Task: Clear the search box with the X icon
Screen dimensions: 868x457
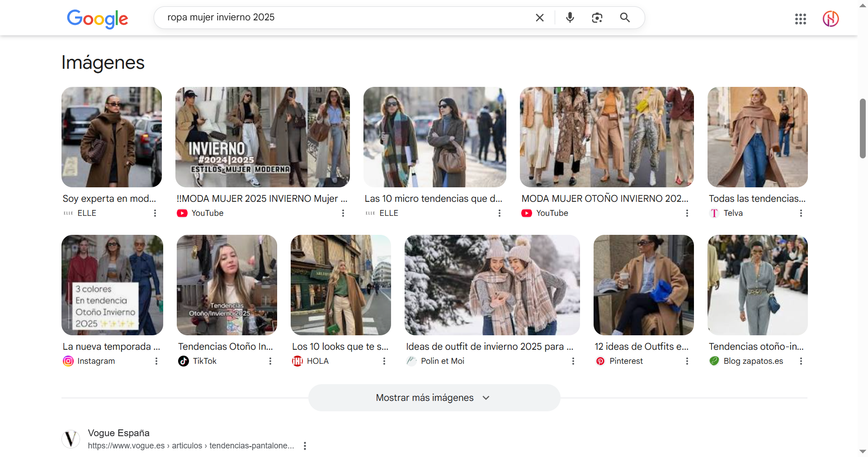Action: [x=540, y=18]
